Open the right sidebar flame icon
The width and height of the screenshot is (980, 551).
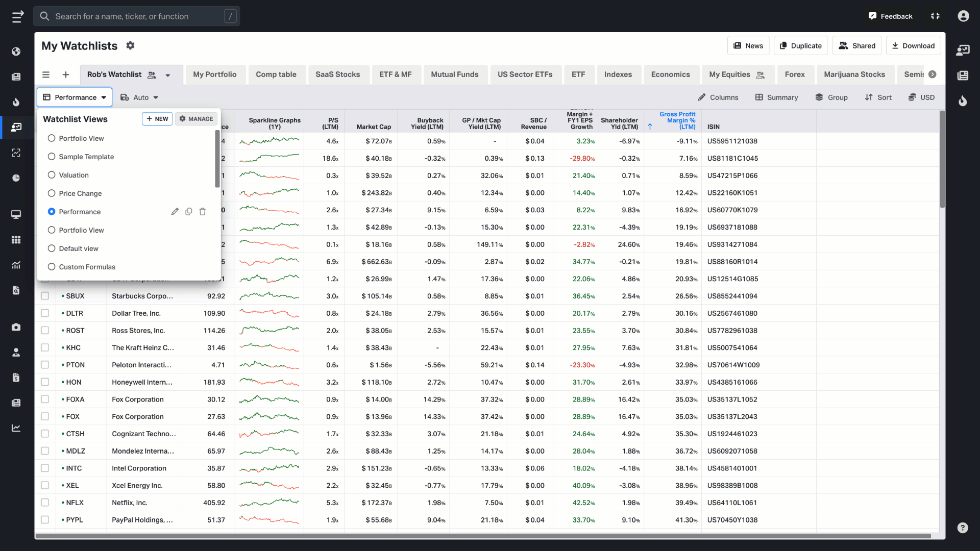963,101
